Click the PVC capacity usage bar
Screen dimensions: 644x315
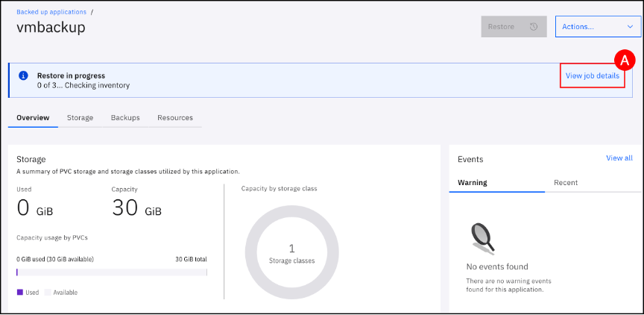pos(112,272)
